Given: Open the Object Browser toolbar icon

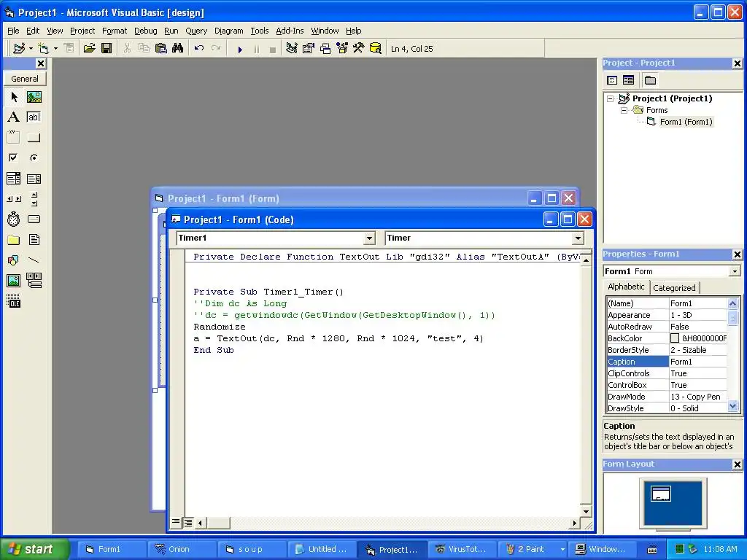Looking at the screenshot, I should (342, 49).
